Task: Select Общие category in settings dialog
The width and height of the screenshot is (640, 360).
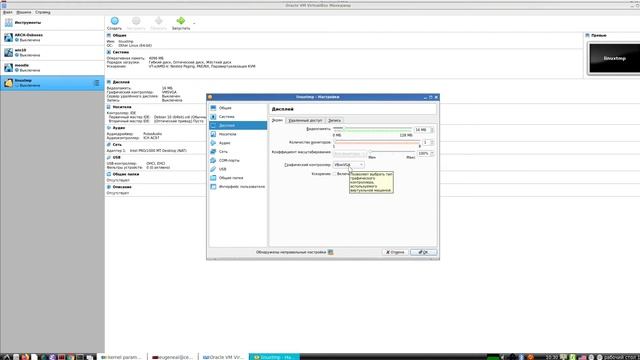Action: tap(238, 108)
